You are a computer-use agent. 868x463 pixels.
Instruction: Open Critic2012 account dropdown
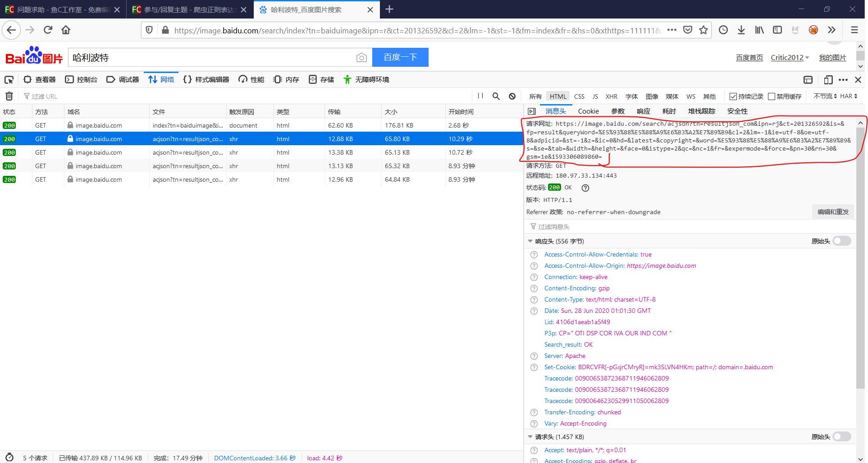coord(790,58)
